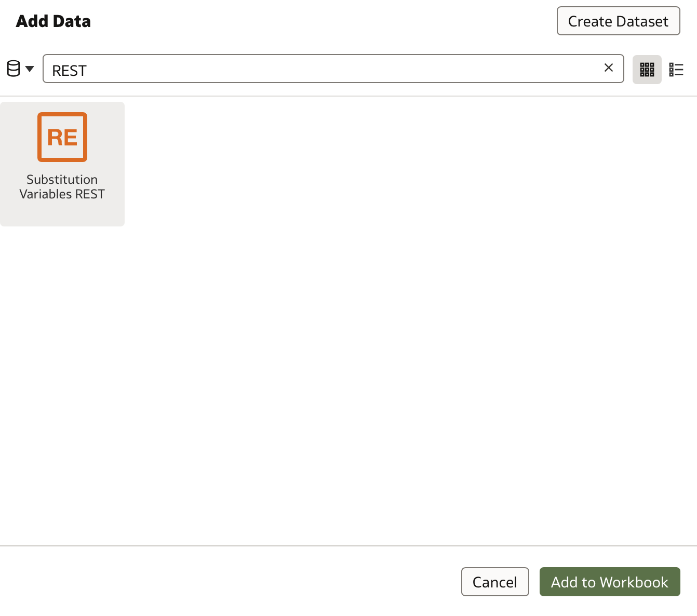This screenshot has height=616, width=697.
Task: Click the REST search input field
Action: pos(333,69)
